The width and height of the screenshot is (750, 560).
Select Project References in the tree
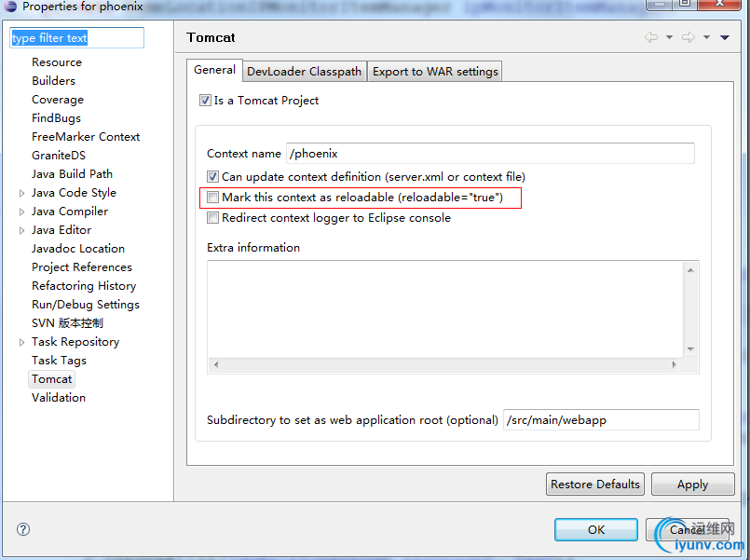[x=82, y=267]
